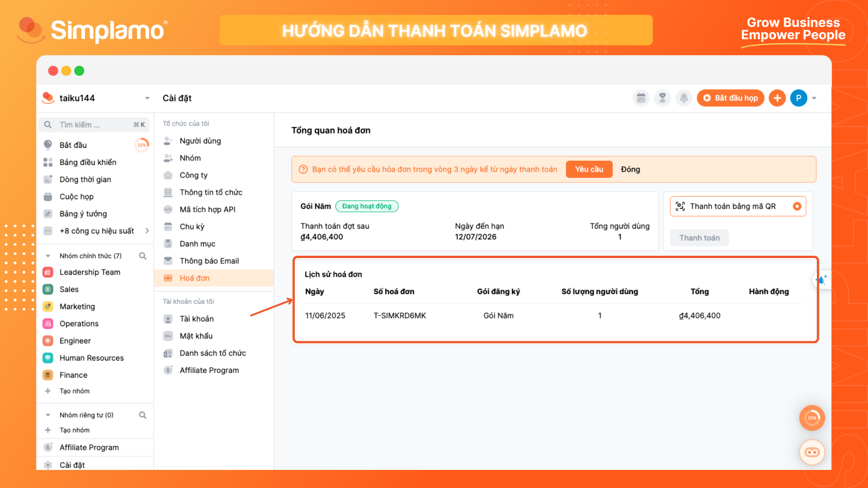This screenshot has height=488, width=868.
Task: Click the AI sparkle assistant icon
Action: 821,280
